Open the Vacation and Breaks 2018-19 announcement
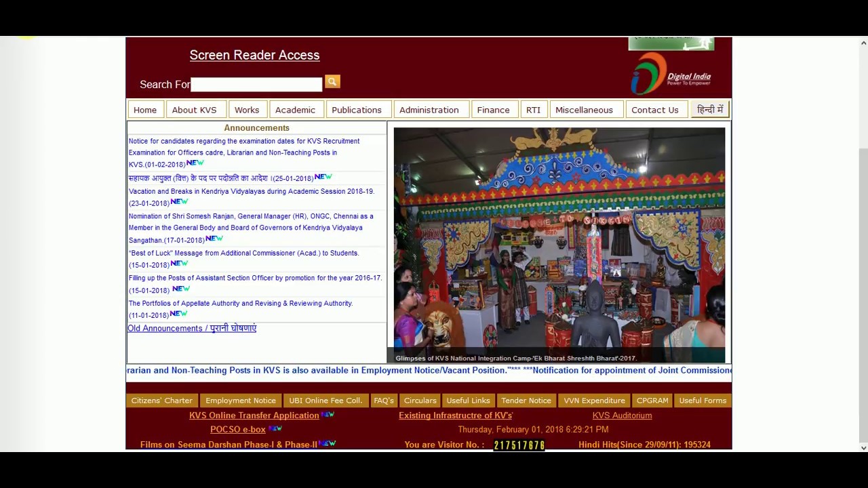The image size is (868, 488). (x=252, y=197)
